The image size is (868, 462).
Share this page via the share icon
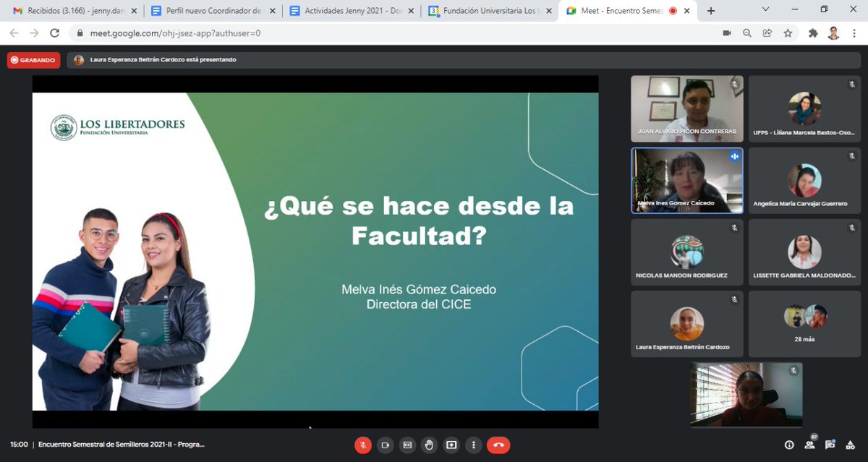tap(767, 33)
